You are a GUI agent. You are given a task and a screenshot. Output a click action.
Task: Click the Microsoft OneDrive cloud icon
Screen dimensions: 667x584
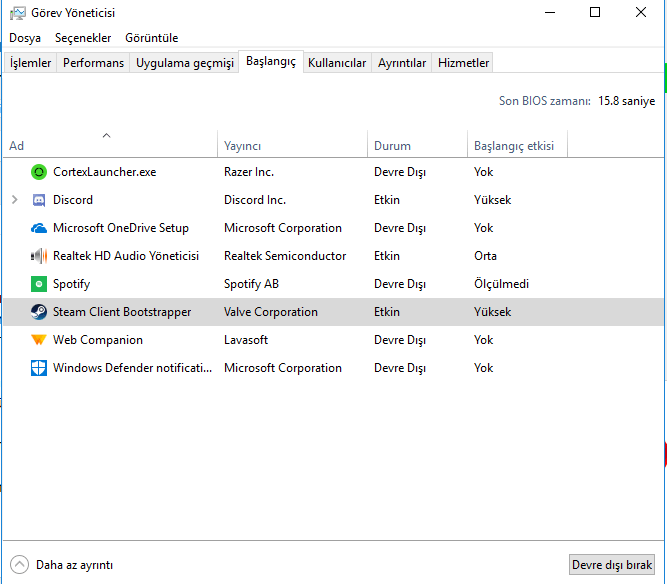point(39,228)
